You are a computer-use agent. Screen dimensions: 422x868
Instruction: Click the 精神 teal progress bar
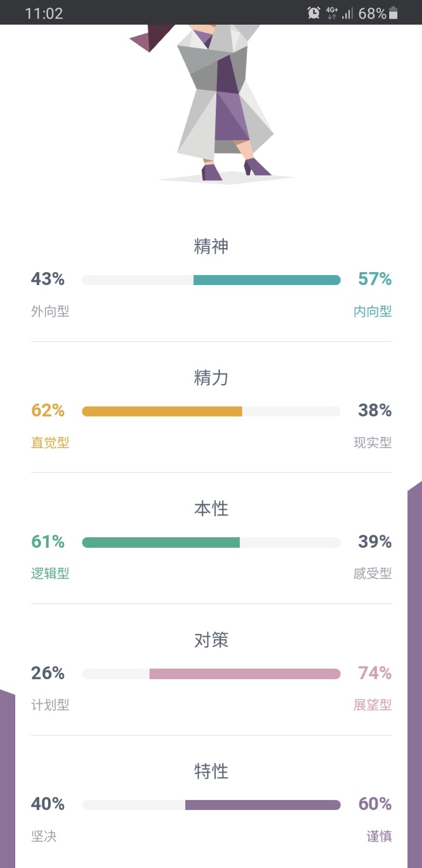pos(211,280)
